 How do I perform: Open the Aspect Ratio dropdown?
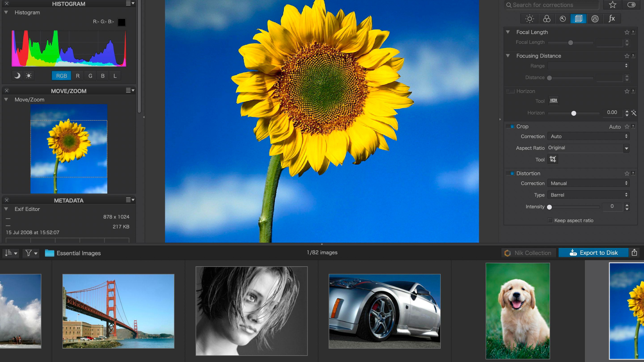588,148
